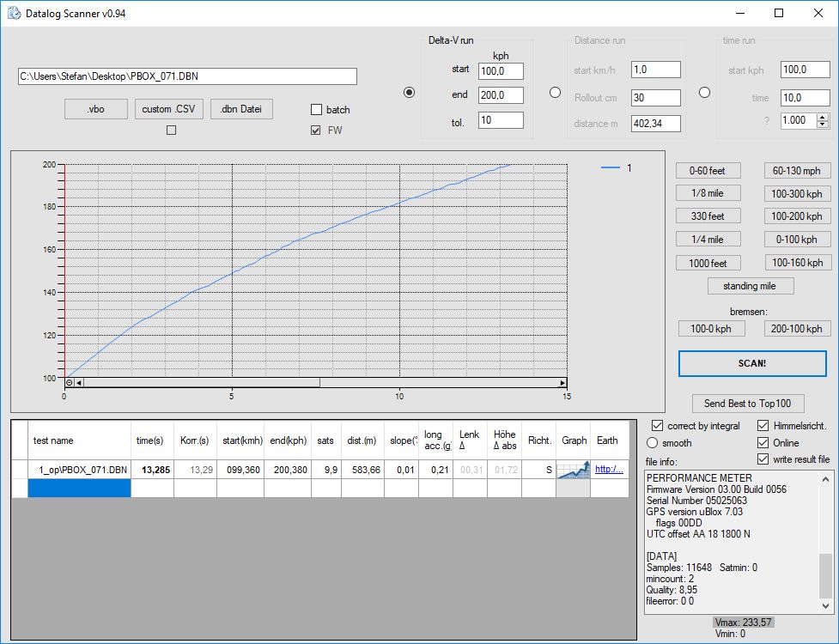Image resolution: width=839 pixels, height=644 pixels.
Task: Click the Delta-V end speed field
Action: coord(501,95)
